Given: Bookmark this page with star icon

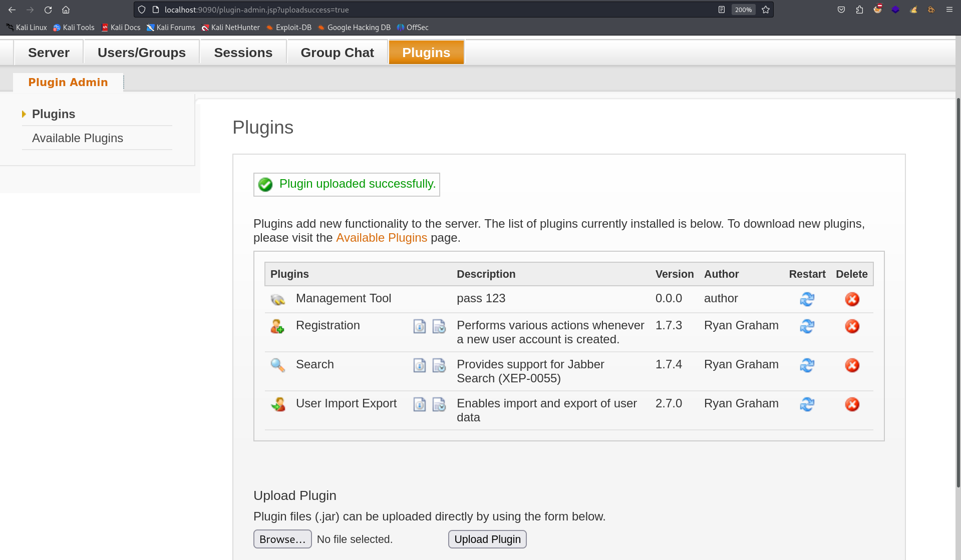Looking at the screenshot, I should click(766, 10).
